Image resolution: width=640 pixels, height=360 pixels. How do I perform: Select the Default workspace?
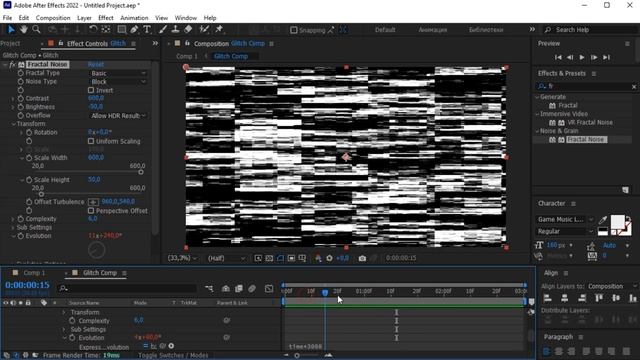pyautogui.click(x=385, y=30)
